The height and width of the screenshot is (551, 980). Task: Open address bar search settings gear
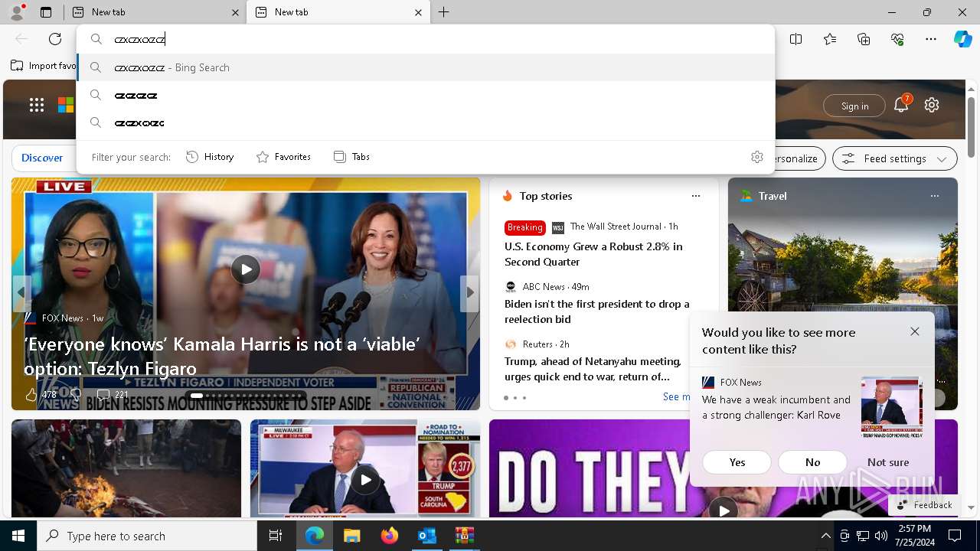tap(757, 157)
